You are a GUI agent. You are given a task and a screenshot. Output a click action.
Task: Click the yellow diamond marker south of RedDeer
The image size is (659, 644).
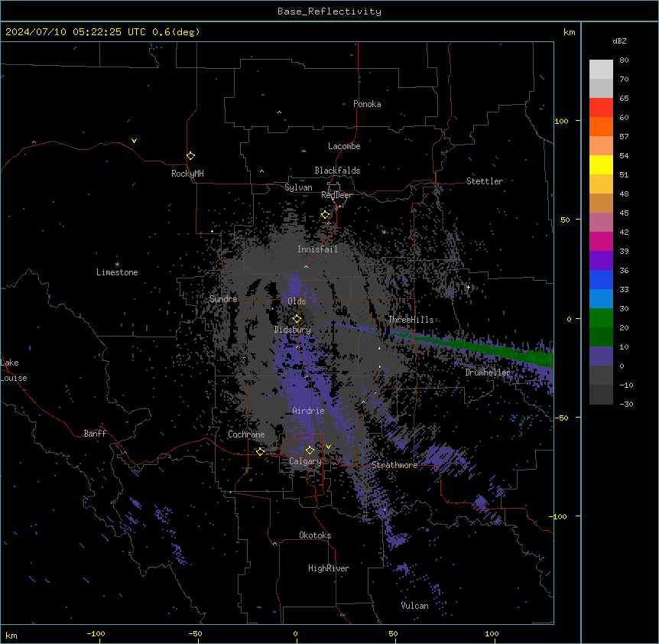click(x=325, y=215)
